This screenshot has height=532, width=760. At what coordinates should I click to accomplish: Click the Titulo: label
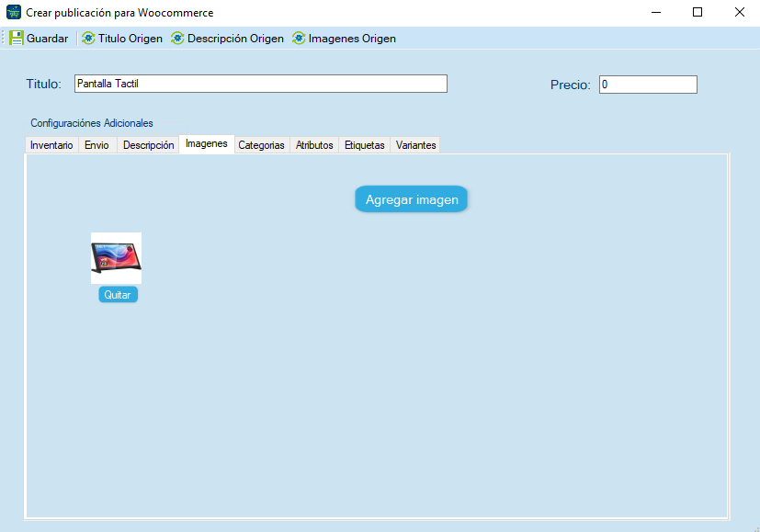pos(43,84)
